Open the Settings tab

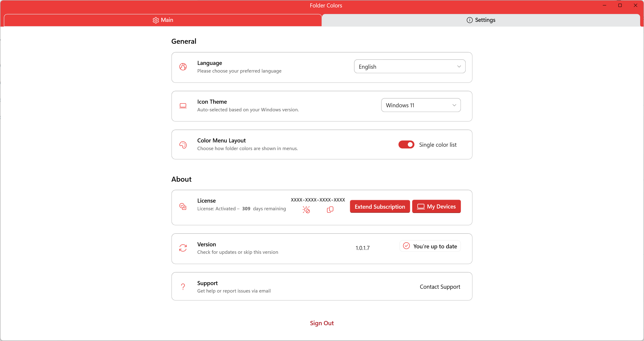pyautogui.click(x=481, y=20)
